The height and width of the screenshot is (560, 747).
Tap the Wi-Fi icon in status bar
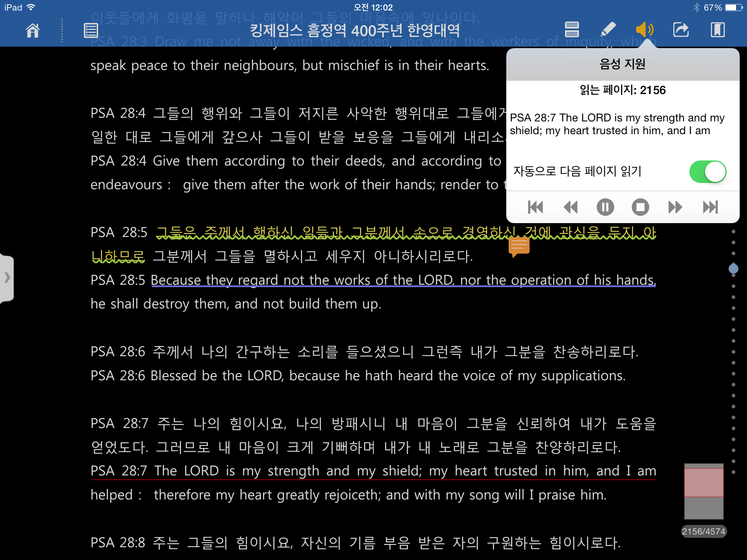[x=31, y=7]
